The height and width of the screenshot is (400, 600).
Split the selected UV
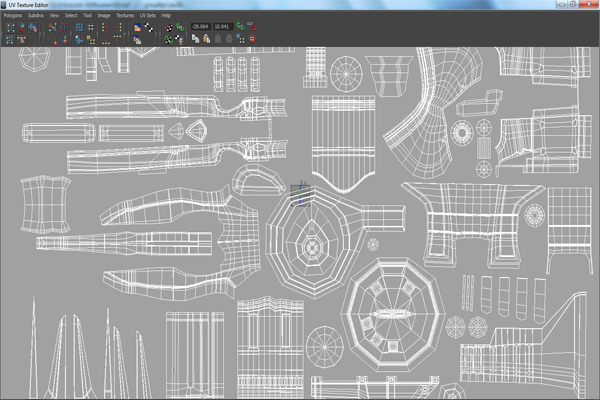click(64, 27)
